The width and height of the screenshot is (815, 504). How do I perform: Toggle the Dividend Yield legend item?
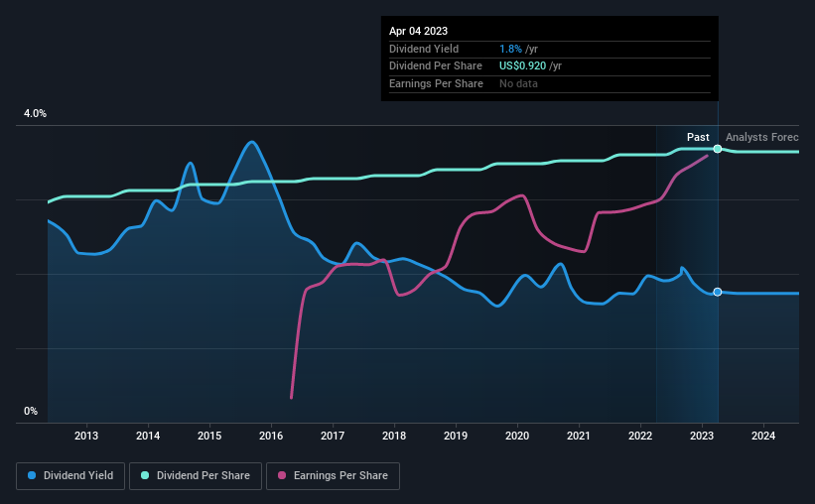(69, 476)
